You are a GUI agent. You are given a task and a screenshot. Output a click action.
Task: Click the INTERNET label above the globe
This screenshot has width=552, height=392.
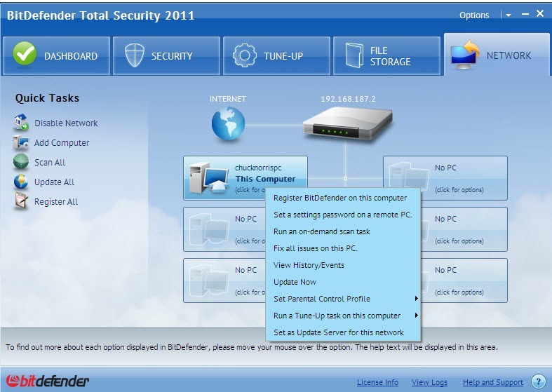[x=228, y=100]
